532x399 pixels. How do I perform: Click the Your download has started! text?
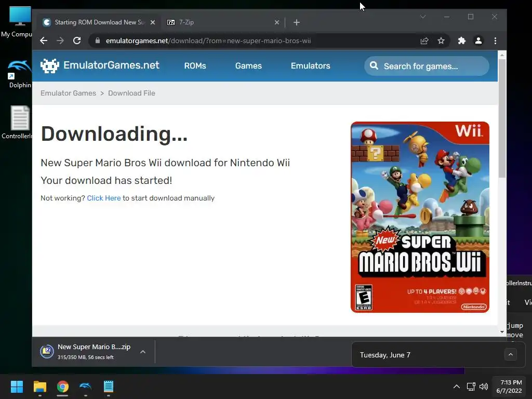(x=106, y=180)
